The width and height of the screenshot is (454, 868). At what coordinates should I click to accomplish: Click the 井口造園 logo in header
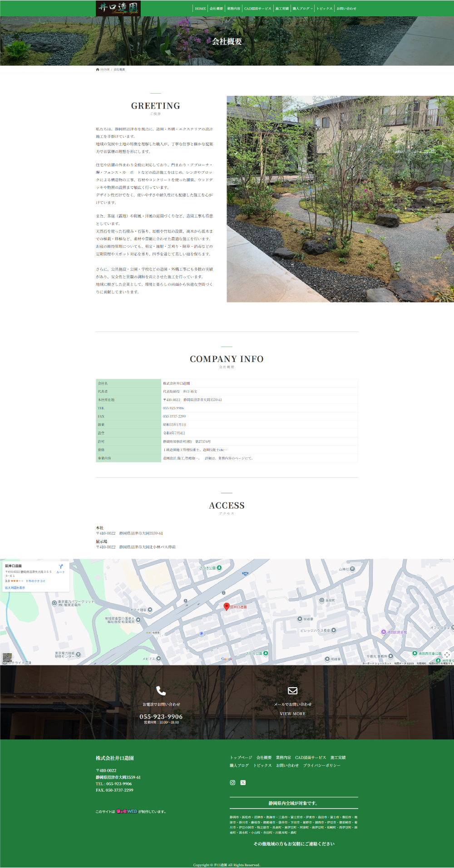point(118,8)
